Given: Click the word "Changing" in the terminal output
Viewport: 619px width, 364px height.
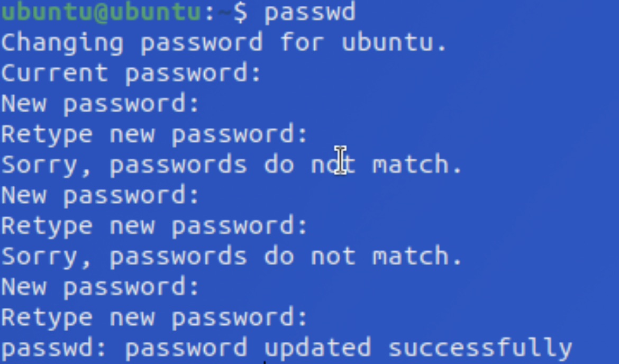Looking at the screenshot, I should [x=62, y=43].
